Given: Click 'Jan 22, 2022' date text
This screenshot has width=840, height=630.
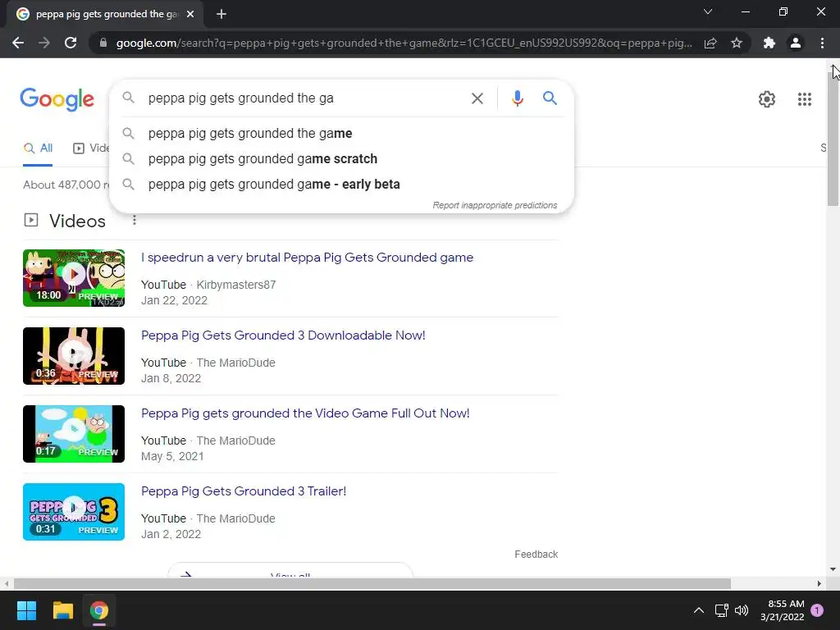Looking at the screenshot, I should pos(174,300).
